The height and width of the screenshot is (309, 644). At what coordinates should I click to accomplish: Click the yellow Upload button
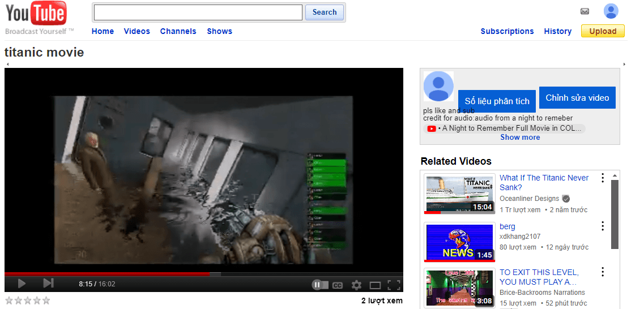[x=603, y=31]
